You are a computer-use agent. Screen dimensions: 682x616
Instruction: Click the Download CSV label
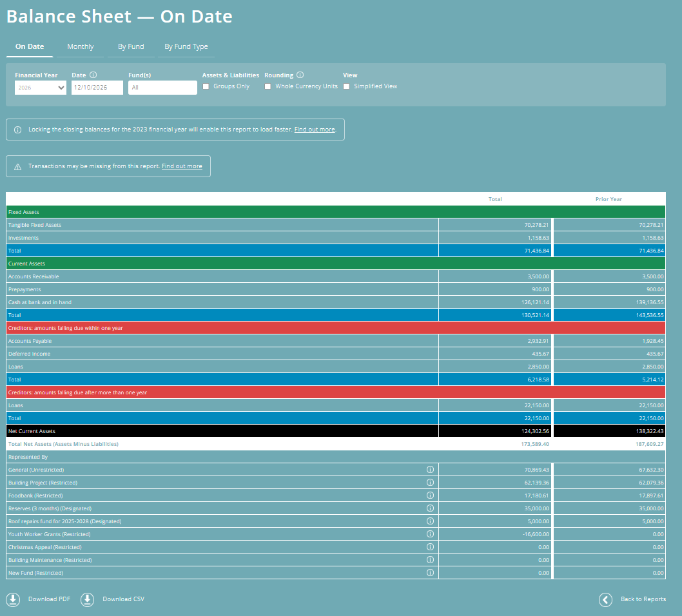pos(124,599)
